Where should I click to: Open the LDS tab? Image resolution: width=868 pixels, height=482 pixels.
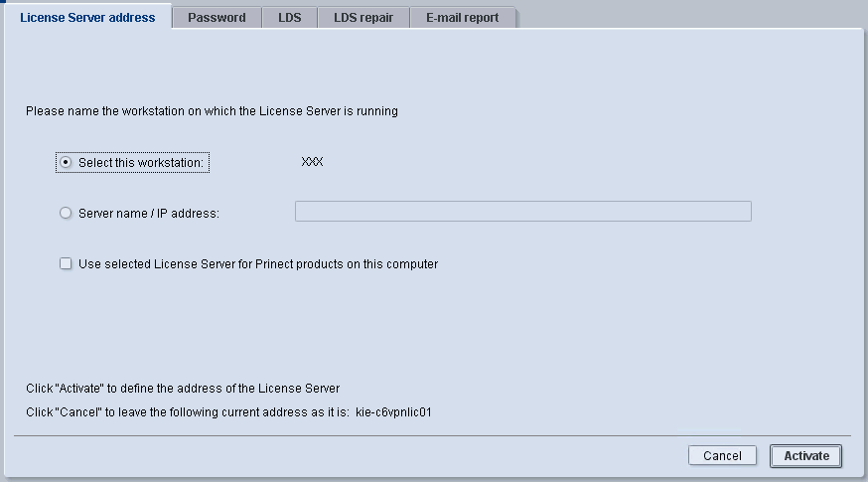tap(290, 18)
